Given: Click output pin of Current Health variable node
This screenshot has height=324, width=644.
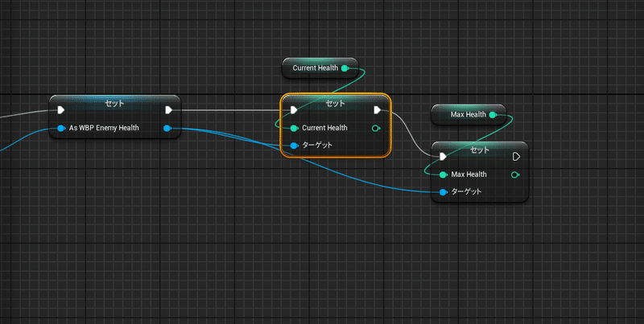Looking at the screenshot, I should point(345,68).
